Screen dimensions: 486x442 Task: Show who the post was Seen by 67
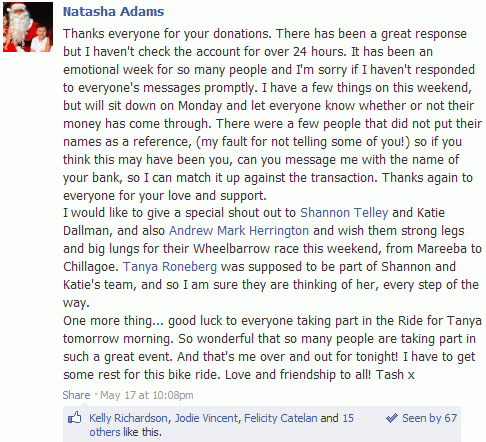(x=429, y=418)
